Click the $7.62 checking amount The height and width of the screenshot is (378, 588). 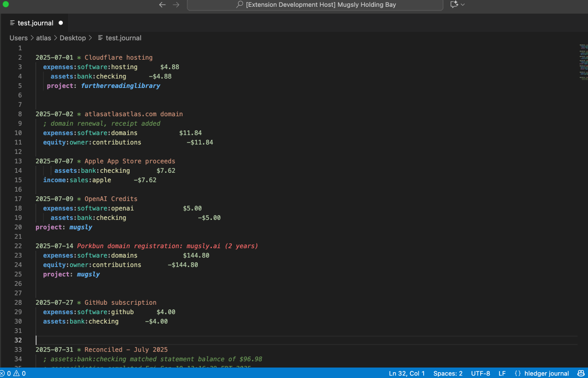166,171
